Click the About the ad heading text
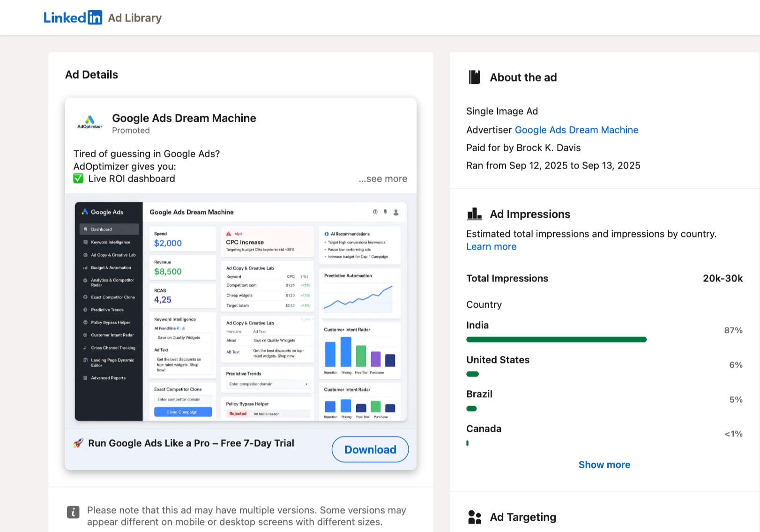Image resolution: width=760 pixels, height=532 pixels. [523, 77]
